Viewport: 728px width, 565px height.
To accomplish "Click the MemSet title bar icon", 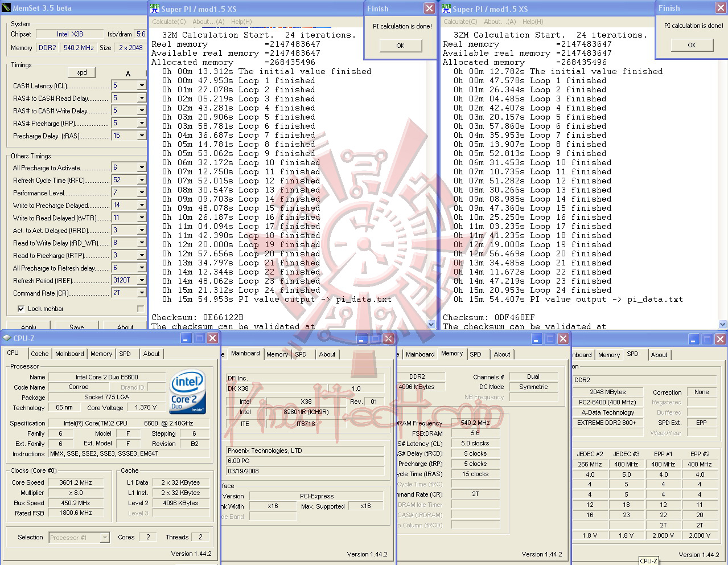I will [x=6, y=8].
